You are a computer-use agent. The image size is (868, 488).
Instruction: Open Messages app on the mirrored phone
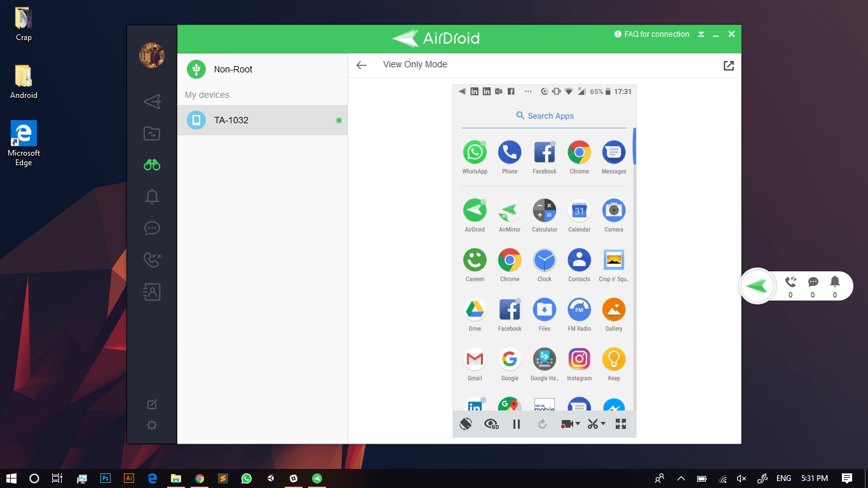[x=614, y=157]
